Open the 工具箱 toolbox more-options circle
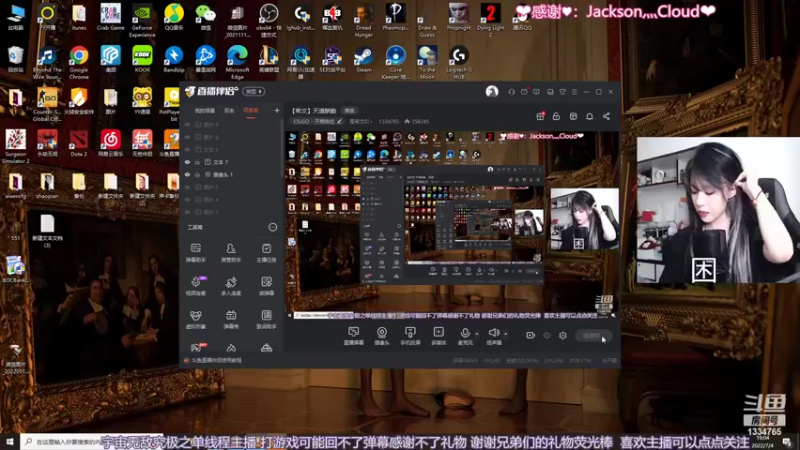 tap(273, 227)
